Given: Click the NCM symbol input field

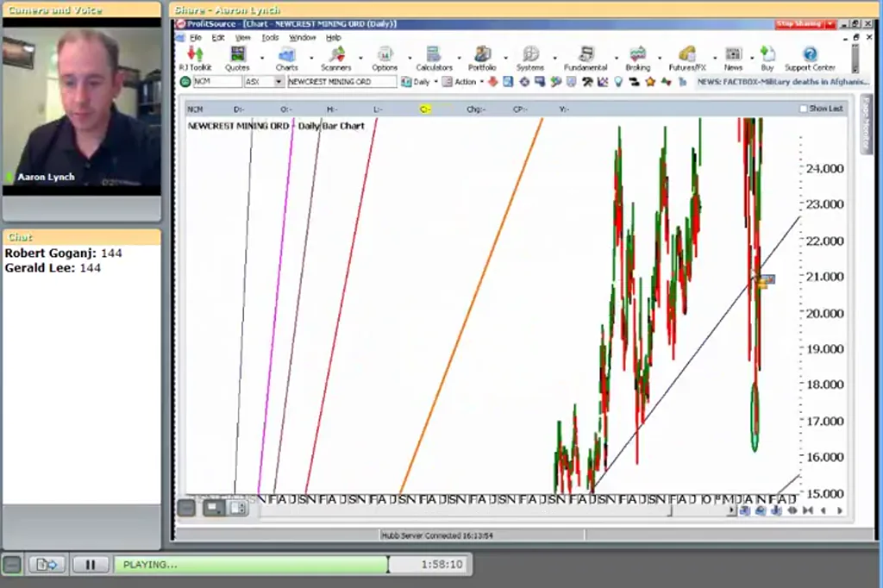Looking at the screenshot, I should [217, 82].
